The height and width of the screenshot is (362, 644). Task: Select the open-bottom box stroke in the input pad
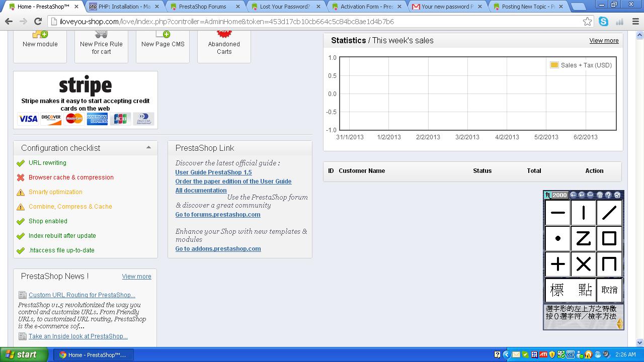click(609, 264)
